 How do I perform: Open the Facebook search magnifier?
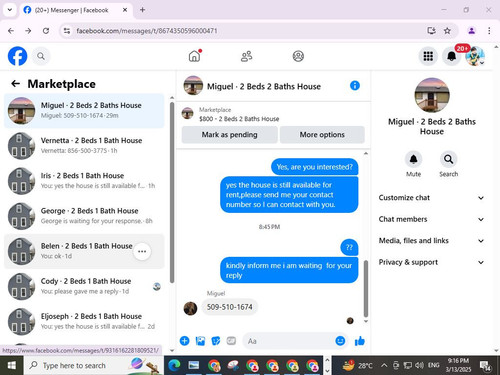coord(41,56)
